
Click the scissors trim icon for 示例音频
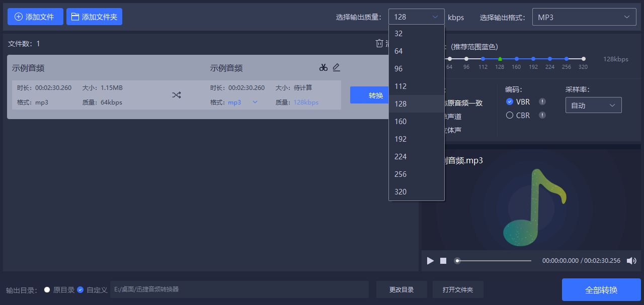(323, 67)
